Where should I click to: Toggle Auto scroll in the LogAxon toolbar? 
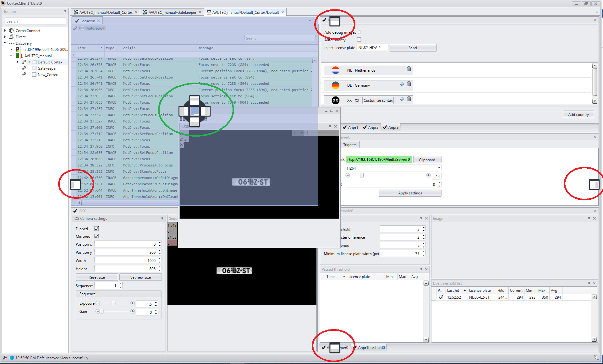pos(92,28)
